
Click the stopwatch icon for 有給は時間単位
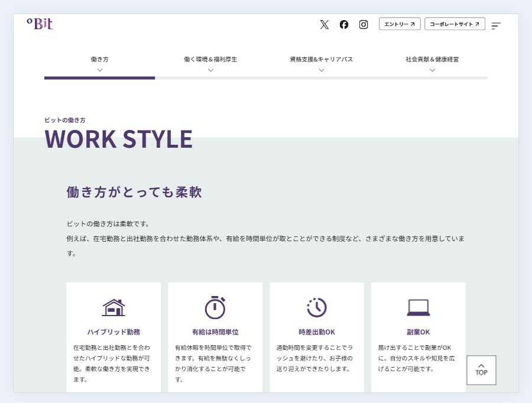(215, 307)
